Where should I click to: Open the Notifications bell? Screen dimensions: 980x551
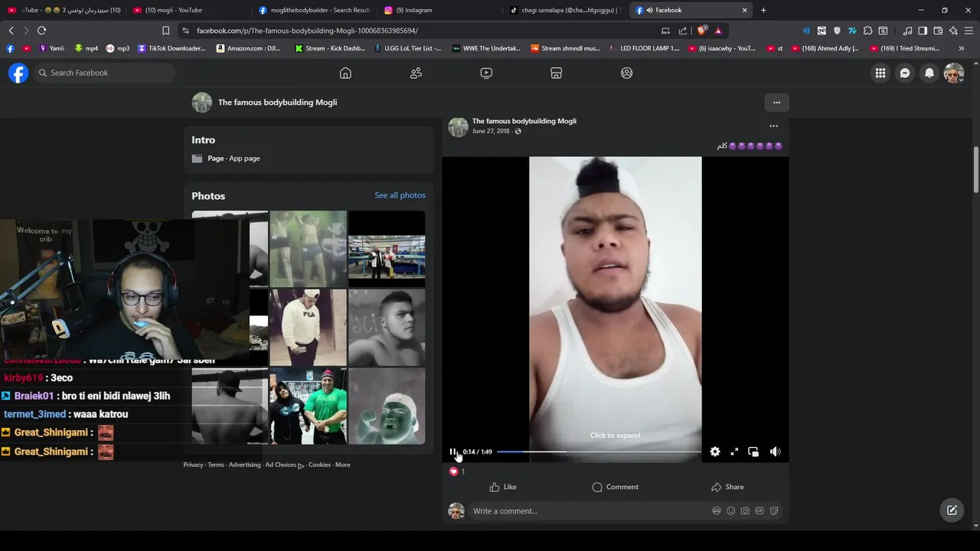(929, 73)
